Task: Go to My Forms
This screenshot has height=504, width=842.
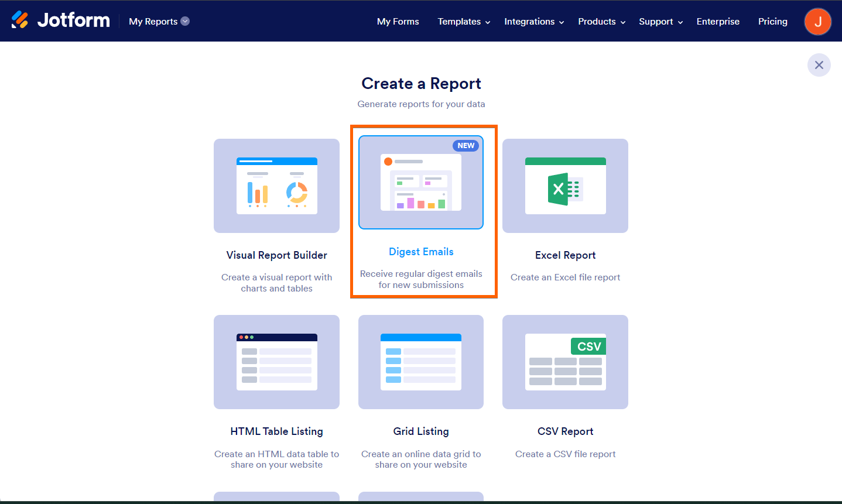Action: 398,22
